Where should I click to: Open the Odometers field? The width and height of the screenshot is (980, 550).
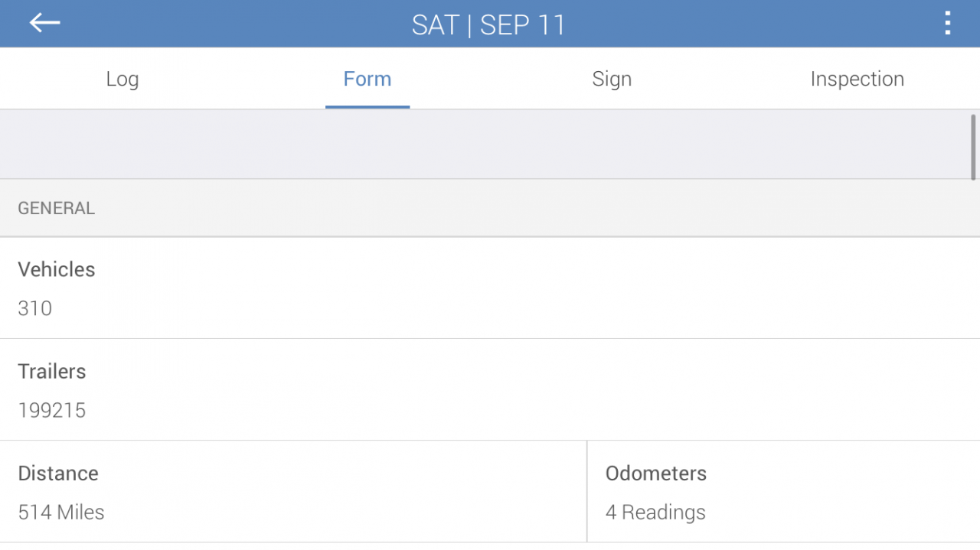(656, 473)
